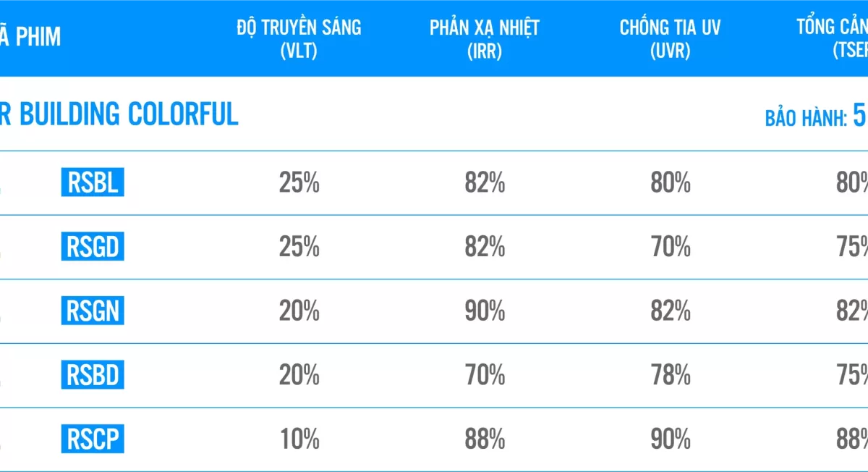The height and width of the screenshot is (472, 868).
Task: Click the IRR value 90% for RSGN
Action: click(x=485, y=311)
